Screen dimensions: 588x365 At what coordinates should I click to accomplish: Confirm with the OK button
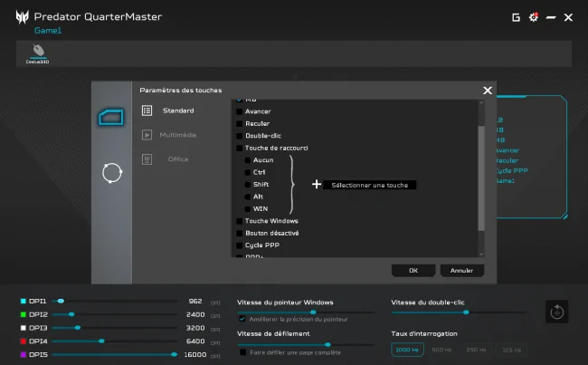coord(413,271)
